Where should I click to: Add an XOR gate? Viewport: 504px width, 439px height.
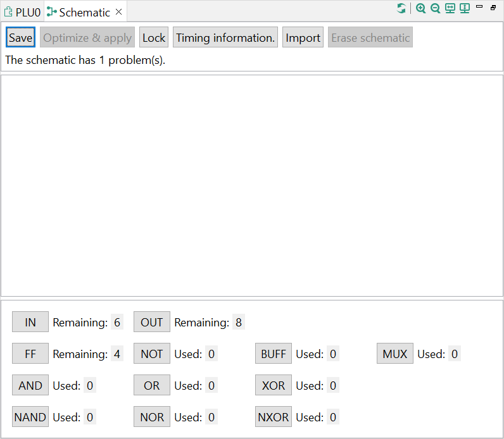tap(274, 385)
